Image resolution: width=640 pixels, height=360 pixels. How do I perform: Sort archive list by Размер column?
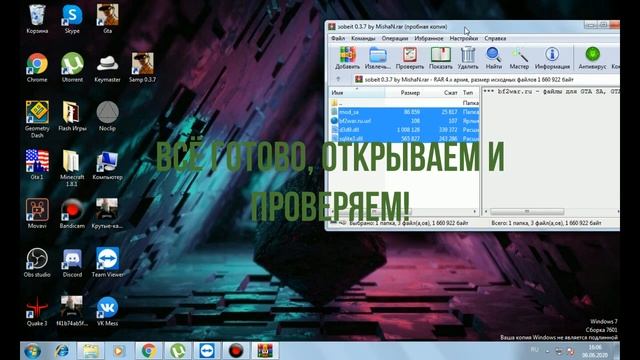click(404, 93)
